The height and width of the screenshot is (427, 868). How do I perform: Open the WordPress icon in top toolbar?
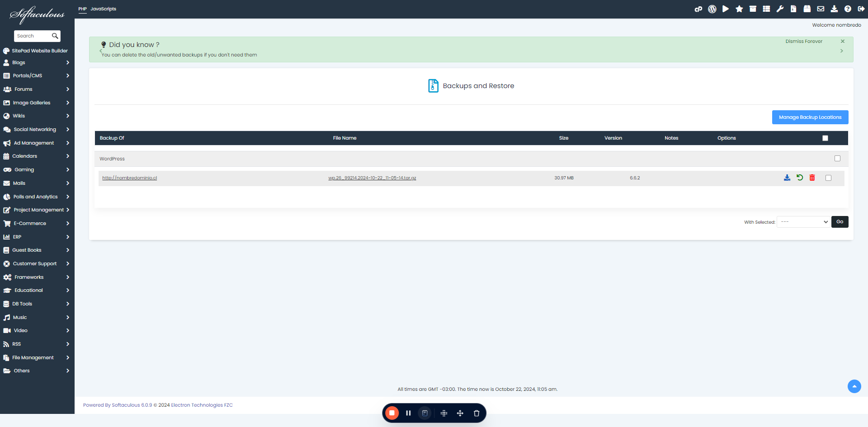pyautogui.click(x=712, y=9)
